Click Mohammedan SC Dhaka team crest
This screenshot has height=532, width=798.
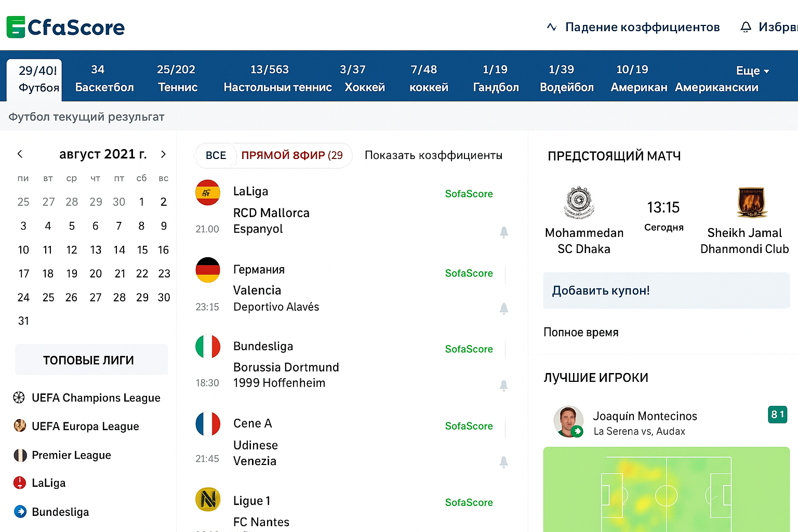[579, 203]
